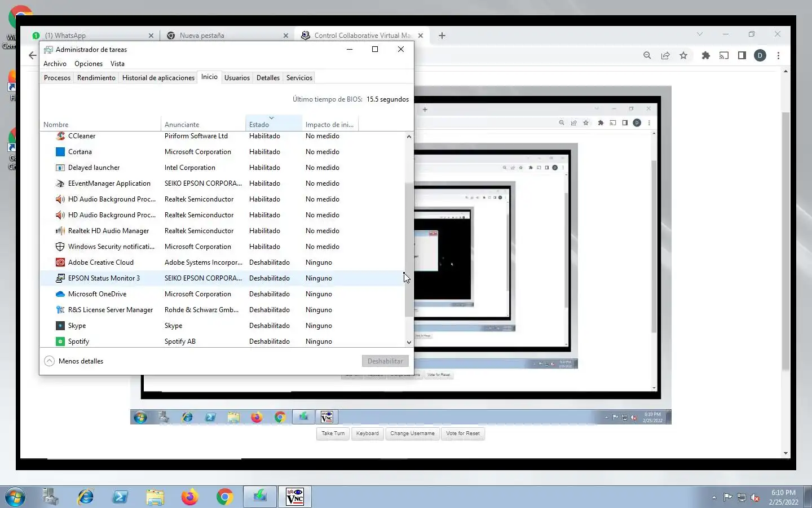Click the Delayed launcher icon
812x508 pixels.
60,168
